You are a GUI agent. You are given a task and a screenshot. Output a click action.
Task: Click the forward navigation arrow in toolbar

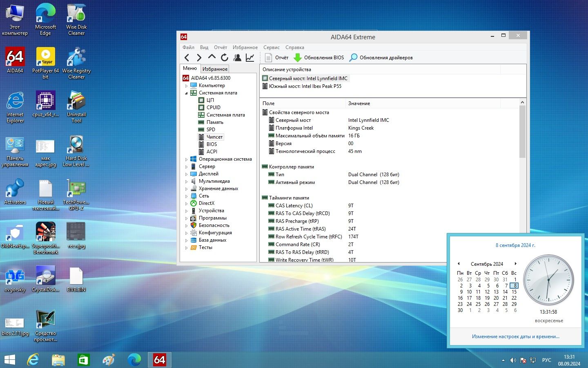pyautogui.click(x=199, y=58)
